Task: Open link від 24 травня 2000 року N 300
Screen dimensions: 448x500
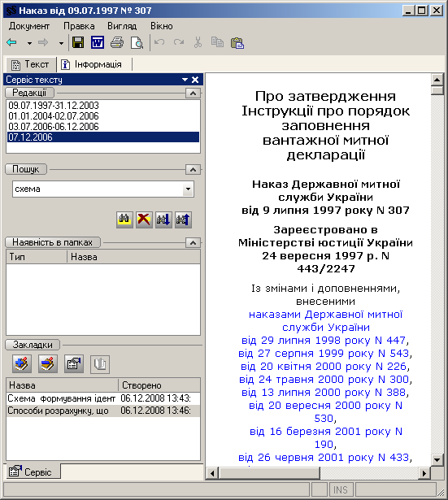Action: point(324,380)
